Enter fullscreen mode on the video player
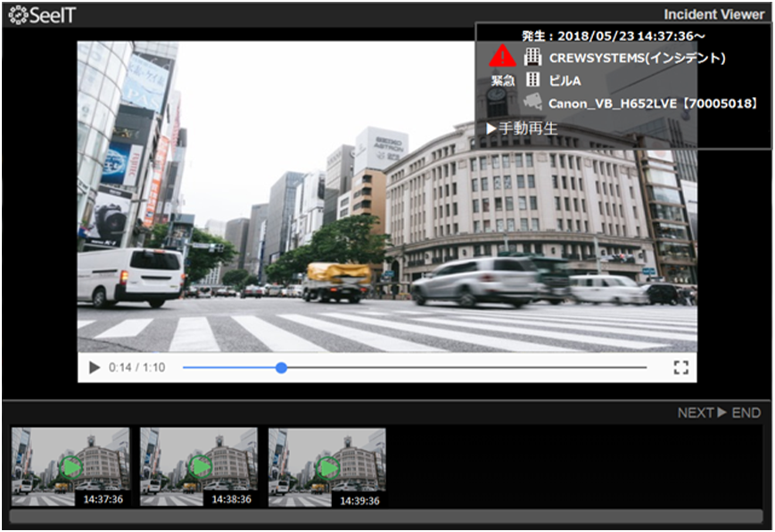This screenshot has height=532, width=775. coord(680,367)
